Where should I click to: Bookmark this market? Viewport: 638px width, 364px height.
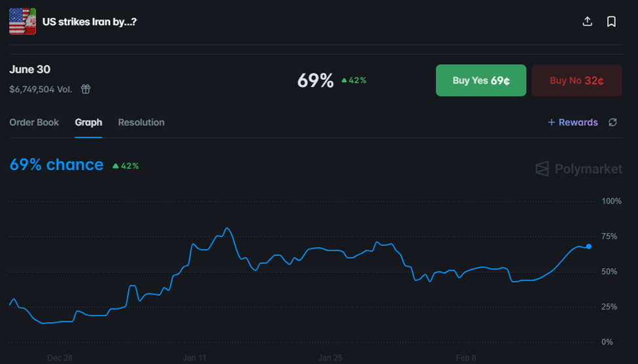[611, 22]
